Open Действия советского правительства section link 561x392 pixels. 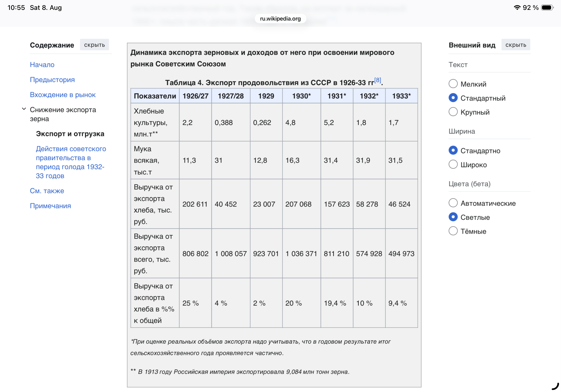(x=71, y=162)
